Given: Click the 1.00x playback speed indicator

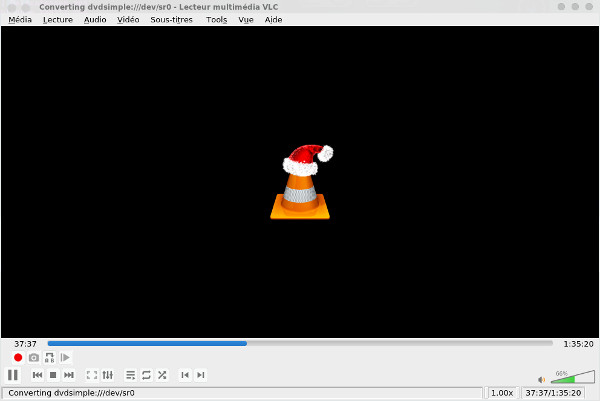Looking at the screenshot, I should [x=502, y=393].
